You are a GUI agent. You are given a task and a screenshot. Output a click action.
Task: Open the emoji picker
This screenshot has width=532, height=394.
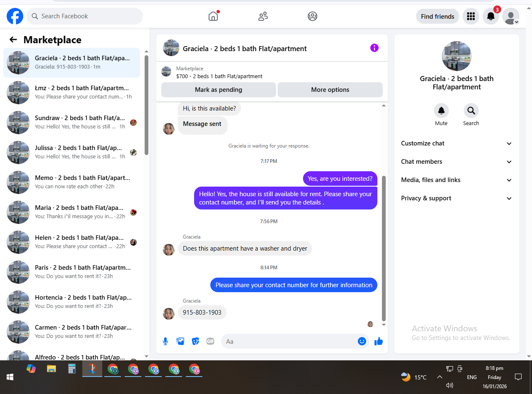[362, 341]
